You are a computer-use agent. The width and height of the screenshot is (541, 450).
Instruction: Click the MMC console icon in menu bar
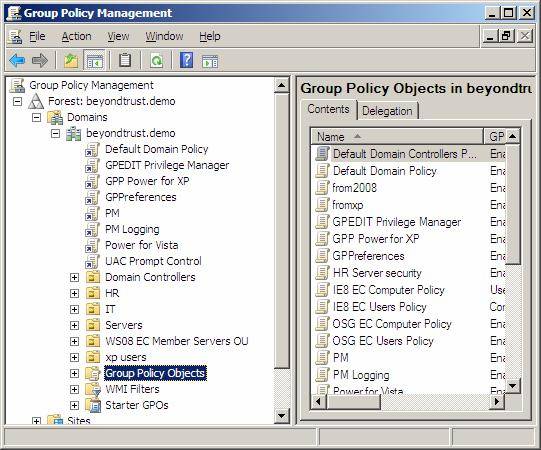[15, 37]
